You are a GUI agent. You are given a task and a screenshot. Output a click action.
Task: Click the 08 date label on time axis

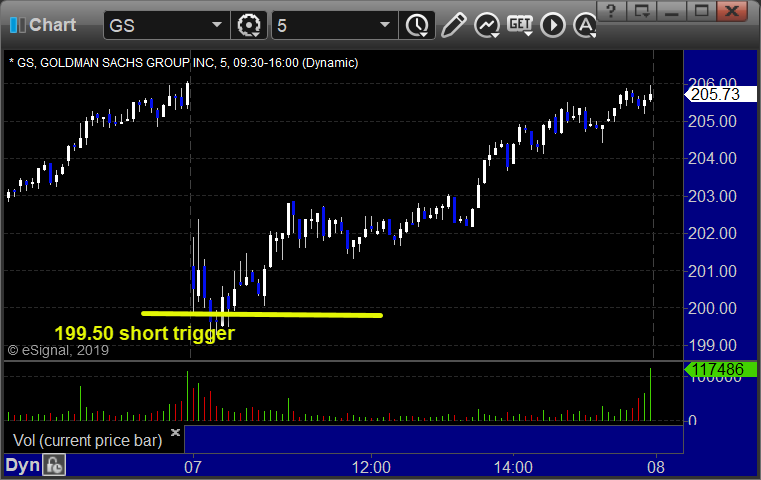(656, 467)
